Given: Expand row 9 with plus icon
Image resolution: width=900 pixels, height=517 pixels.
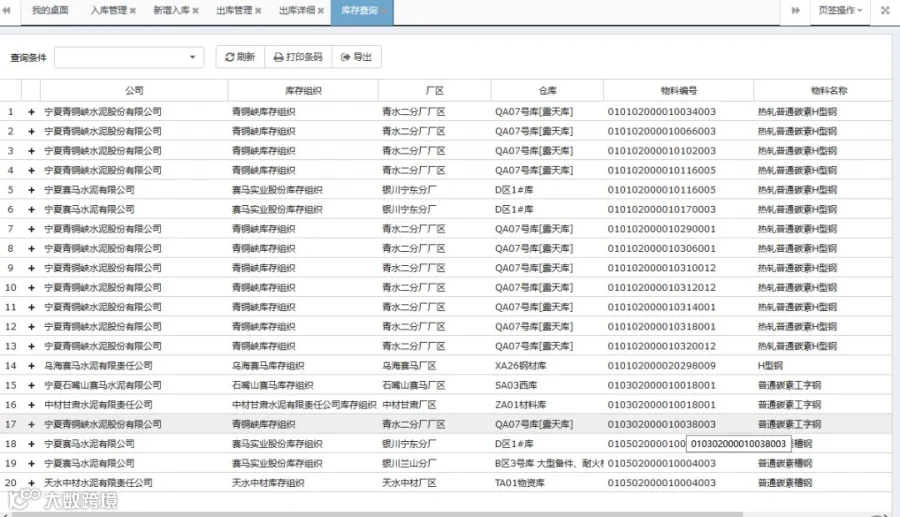Looking at the screenshot, I should tap(31, 268).
